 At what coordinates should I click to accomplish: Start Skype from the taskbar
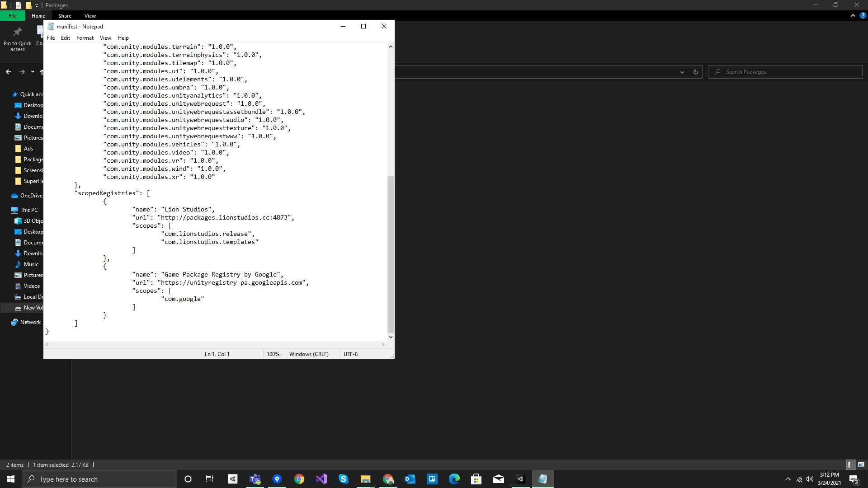click(x=344, y=479)
